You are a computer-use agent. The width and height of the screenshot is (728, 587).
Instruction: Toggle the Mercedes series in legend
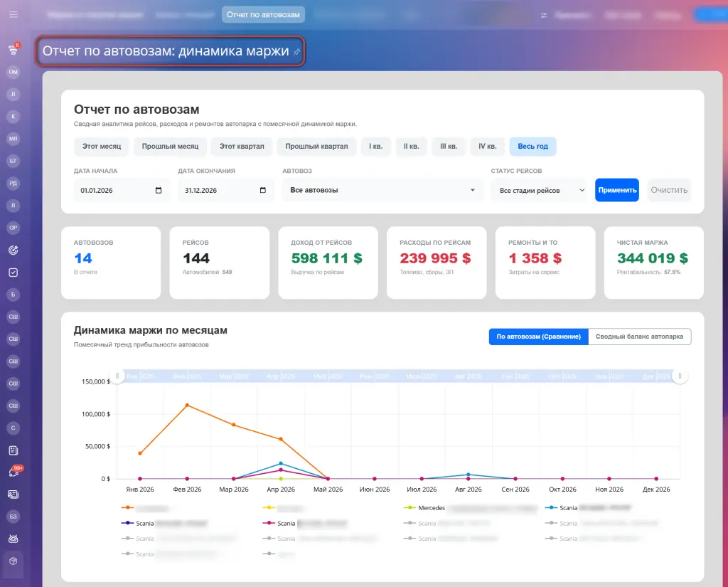point(470,508)
